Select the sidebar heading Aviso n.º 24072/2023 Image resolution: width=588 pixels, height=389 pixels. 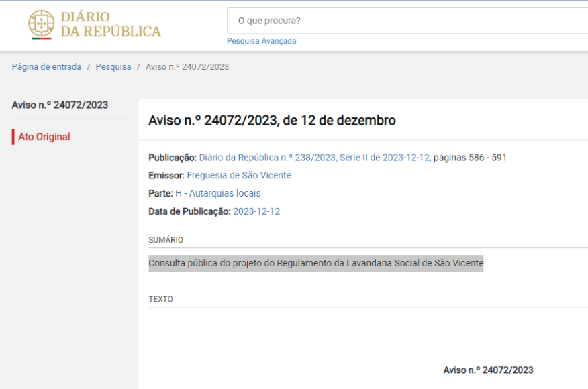click(60, 105)
